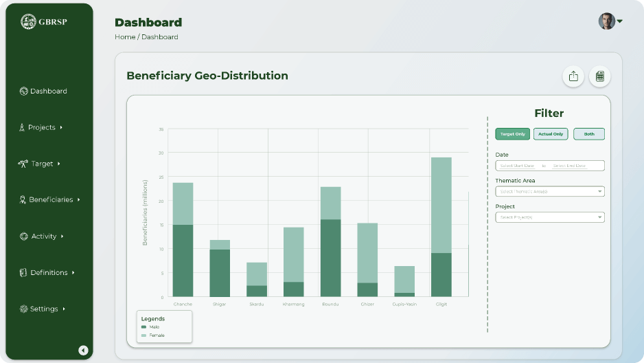This screenshot has height=363, width=644.
Task: Click the calculator icon button
Action: pos(599,76)
